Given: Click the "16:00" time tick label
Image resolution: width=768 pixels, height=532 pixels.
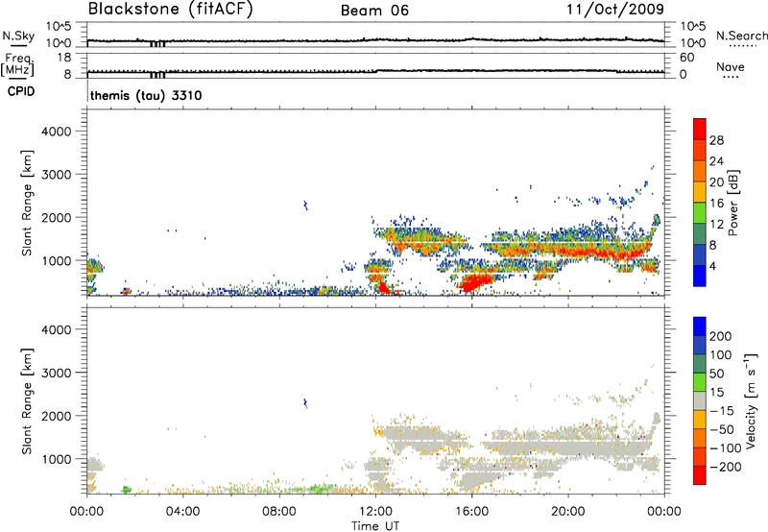Looking at the screenshot, I should [x=471, y=512].
